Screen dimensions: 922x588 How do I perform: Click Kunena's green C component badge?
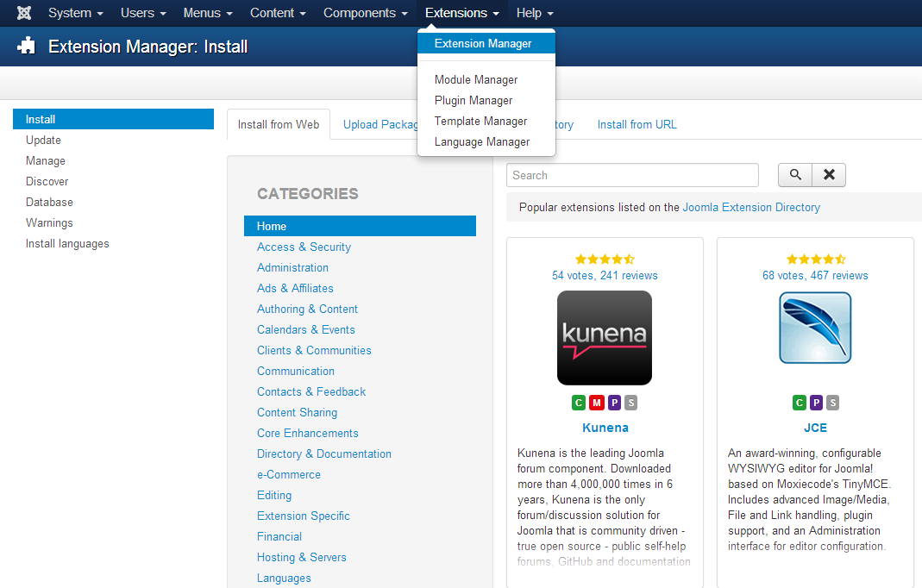[579, 403]
